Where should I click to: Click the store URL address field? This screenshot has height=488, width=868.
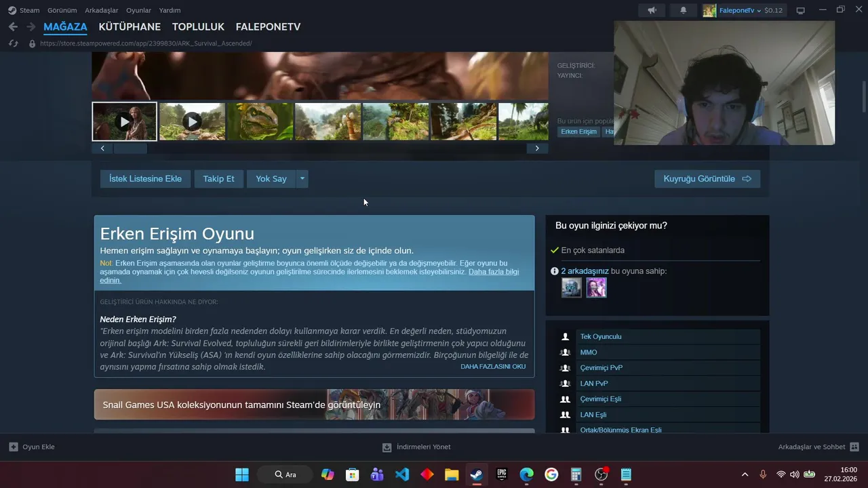146,43
